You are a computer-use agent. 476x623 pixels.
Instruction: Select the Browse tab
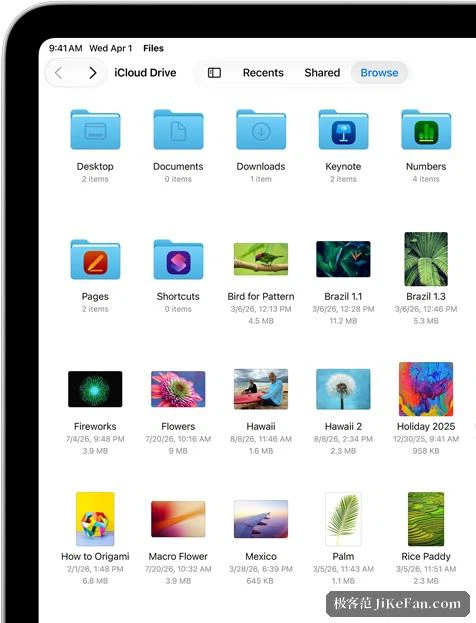[379, 73]
